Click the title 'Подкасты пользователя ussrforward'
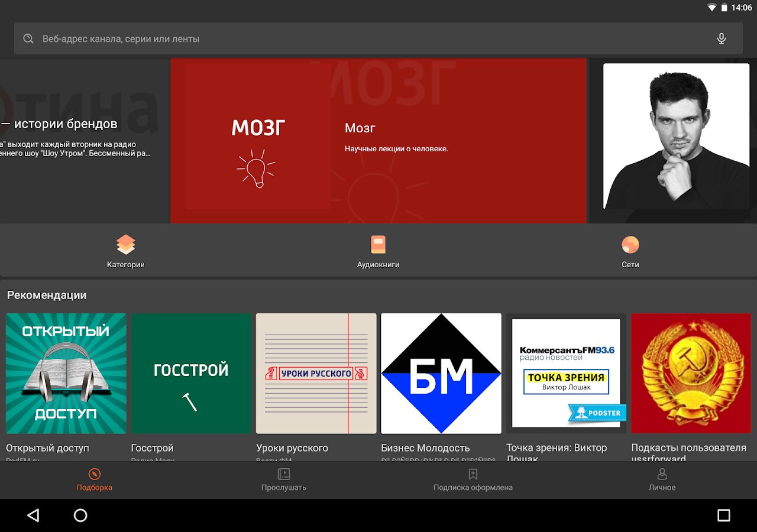This screenshot has height=532, width=757. click(x=688, y=453)
